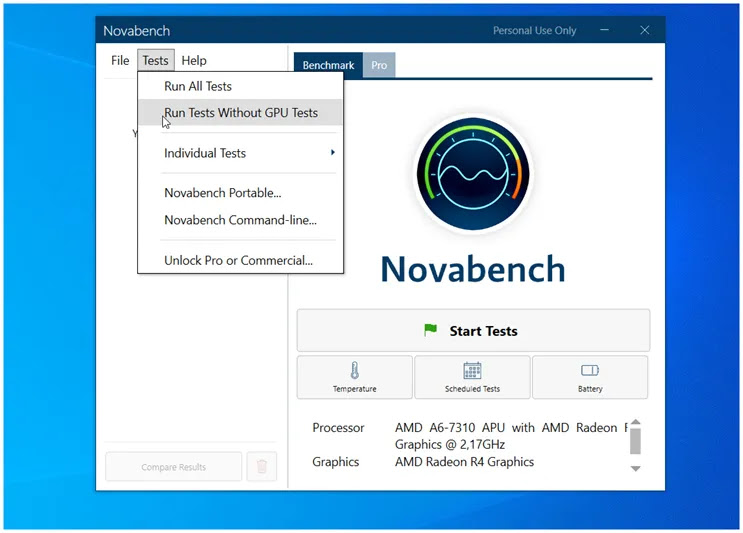Image resolution: width=743 pixels, height=533 pixels.
Task: Click system info scrollbar up arrow
Action: coord(635,422)
